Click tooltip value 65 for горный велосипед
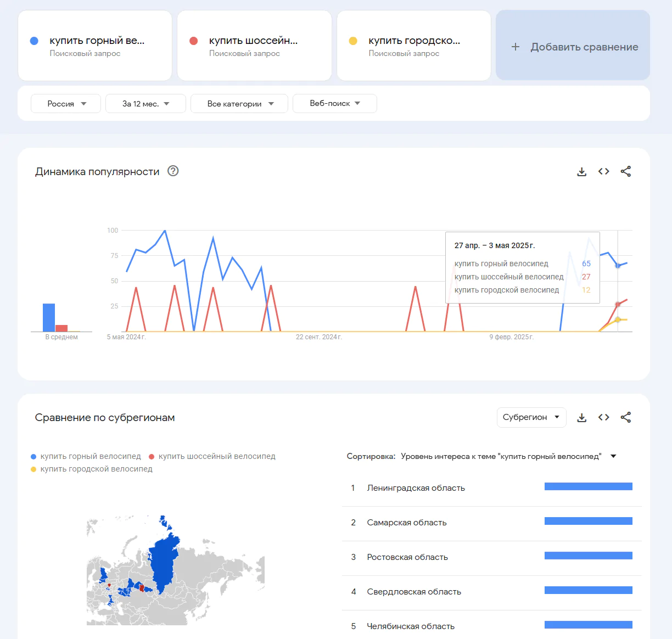 pyautogui.click(x=586, y=264)
